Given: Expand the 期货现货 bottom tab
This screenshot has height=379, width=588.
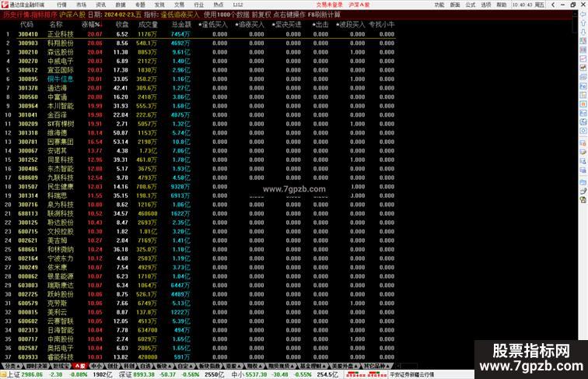Looking at the screenshot, I should coord(282,366).
